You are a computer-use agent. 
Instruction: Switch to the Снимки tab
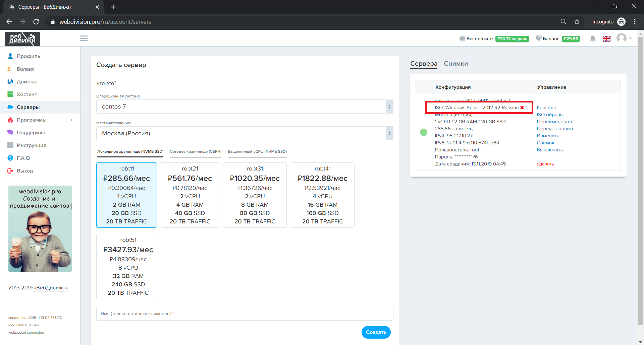click(x=455, y=64)
